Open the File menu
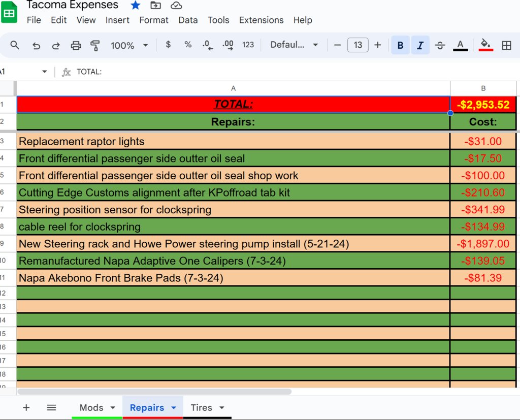Viewport: 520px width, 420px height. click(x=34, y=20)
